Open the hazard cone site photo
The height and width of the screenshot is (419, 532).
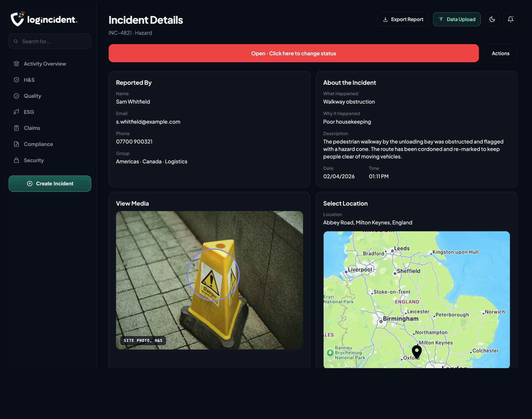[x=210, y=281]
